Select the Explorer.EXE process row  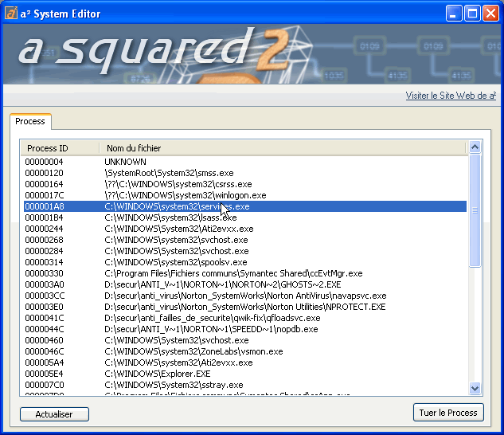pyautogui.click(x=245, y=374)
